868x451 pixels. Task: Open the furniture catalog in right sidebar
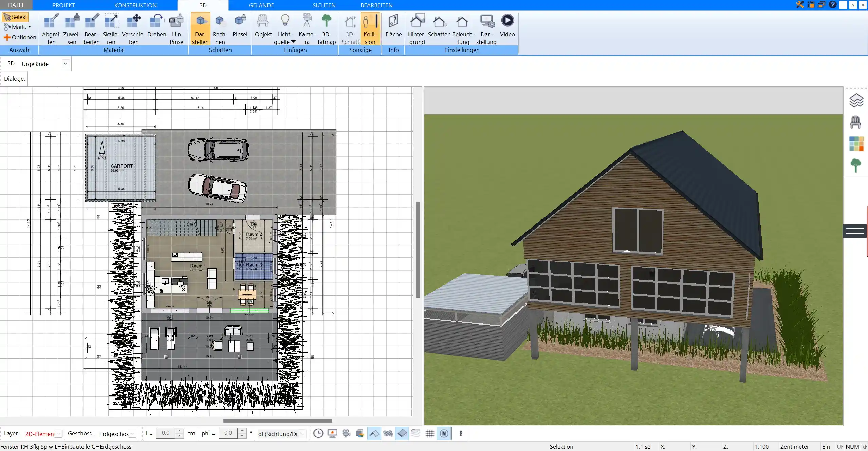(855, 122)
